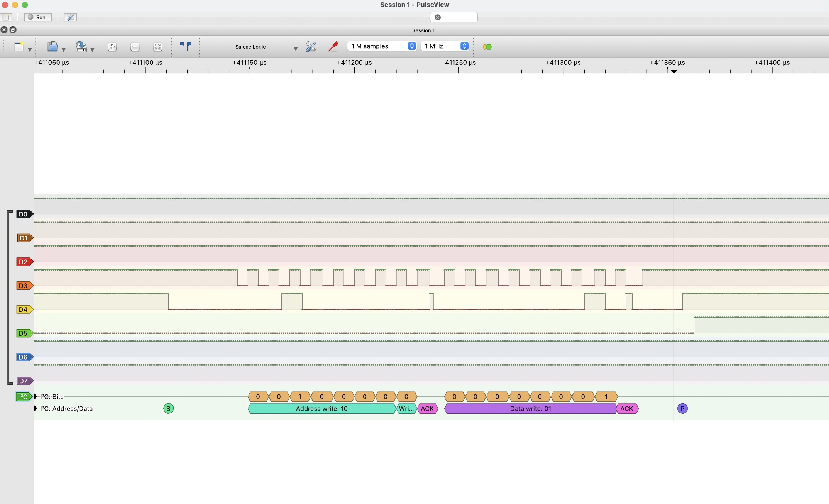
Task: Open the I²C decoder label settings
Action: tap(24, 397)
